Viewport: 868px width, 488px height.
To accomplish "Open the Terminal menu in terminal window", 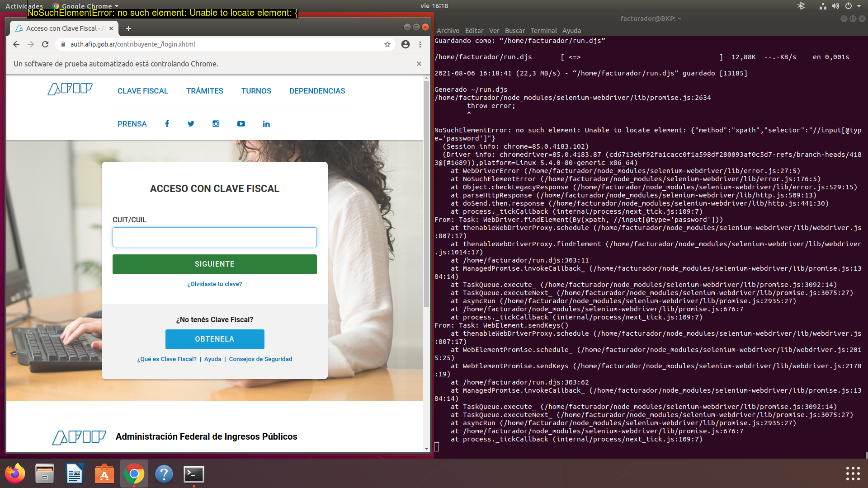I will pos(544,31).
